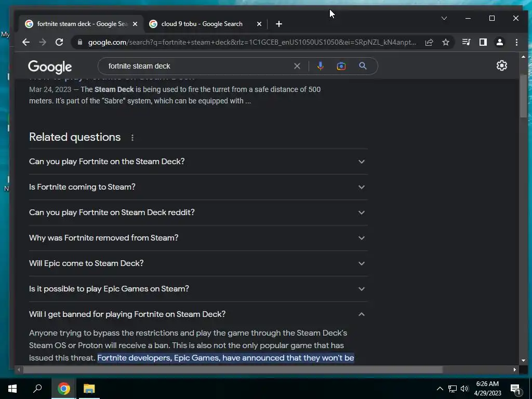Open the volume control in tray

[464, 389]
